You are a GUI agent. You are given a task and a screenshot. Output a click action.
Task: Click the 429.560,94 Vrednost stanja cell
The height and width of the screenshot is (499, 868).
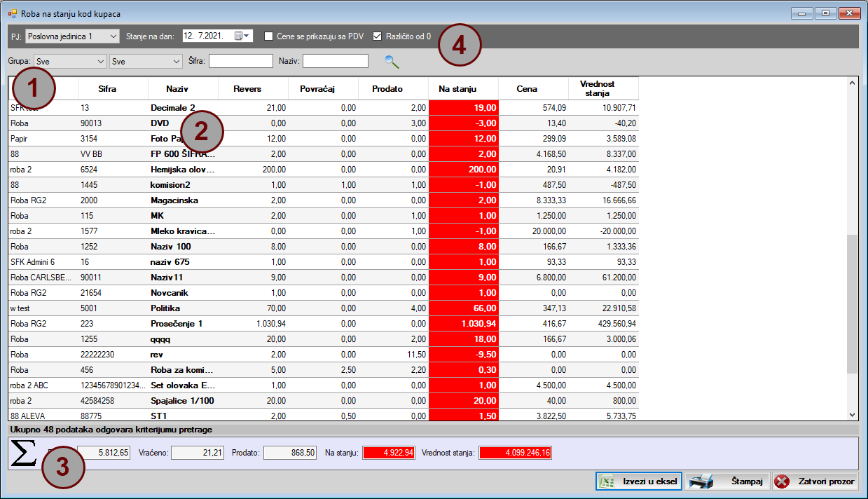pyautogui.click(x=603, y=324)
